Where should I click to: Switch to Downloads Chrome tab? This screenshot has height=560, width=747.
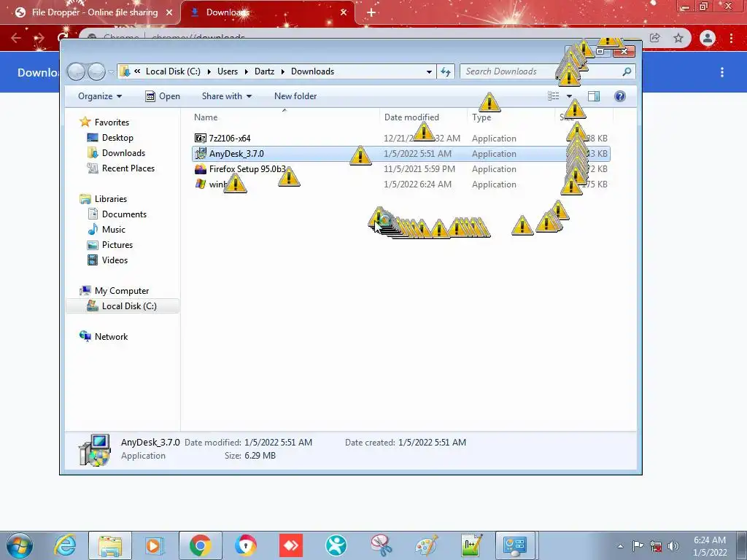[268, 12]
